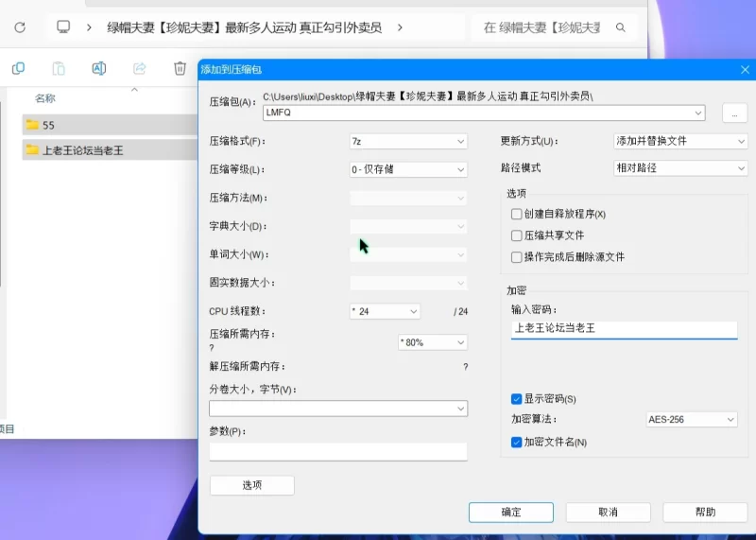The height and width of the screenshot is (540, 756).
Task: Open 分卷大小 dropdown
Action: coord(338,409)
